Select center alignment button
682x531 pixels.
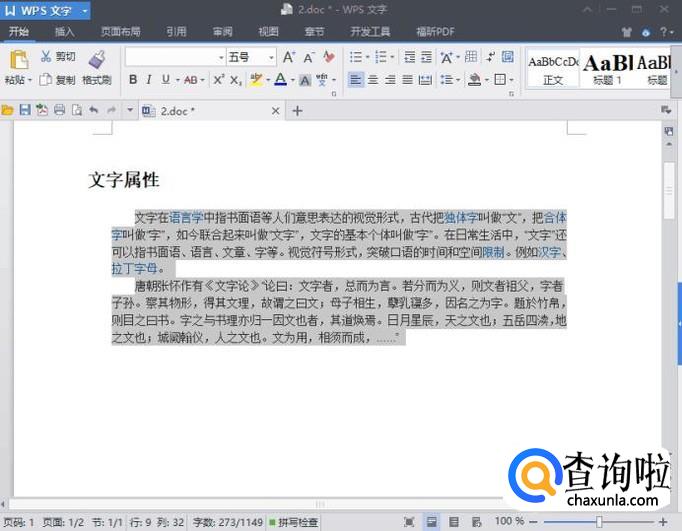[373, 80]
